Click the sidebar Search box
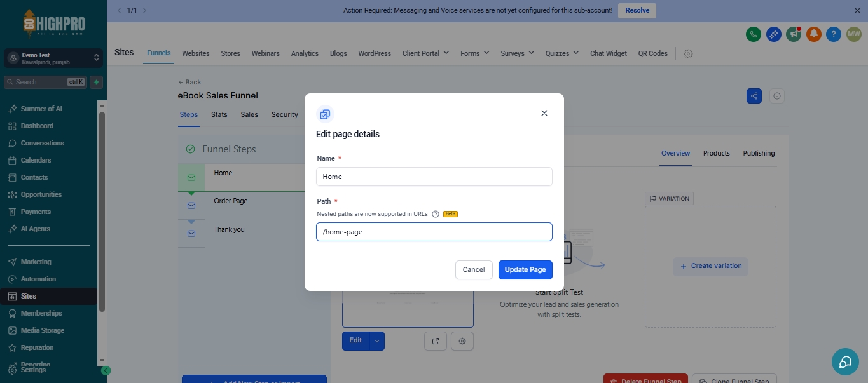 pos(45,82)
